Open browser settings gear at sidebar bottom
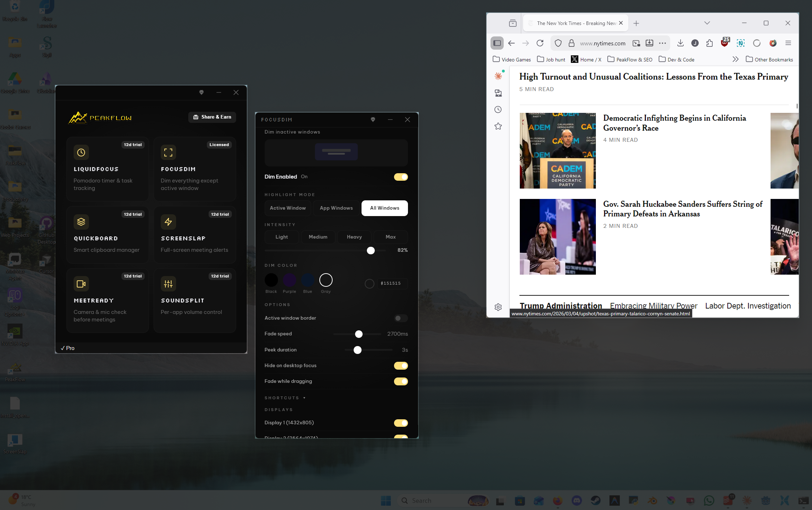812x510 pixels. pos(498,307)
